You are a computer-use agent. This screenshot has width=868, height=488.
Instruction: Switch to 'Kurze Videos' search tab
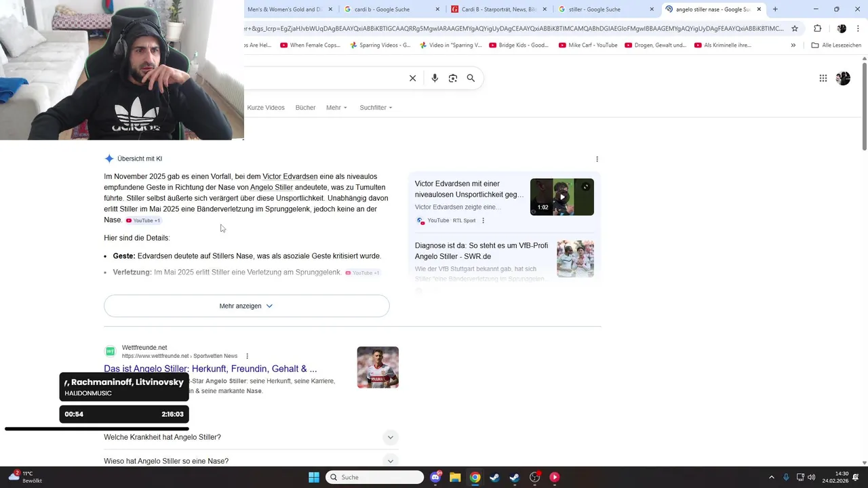pyautogui.click(x=266, y=108)
